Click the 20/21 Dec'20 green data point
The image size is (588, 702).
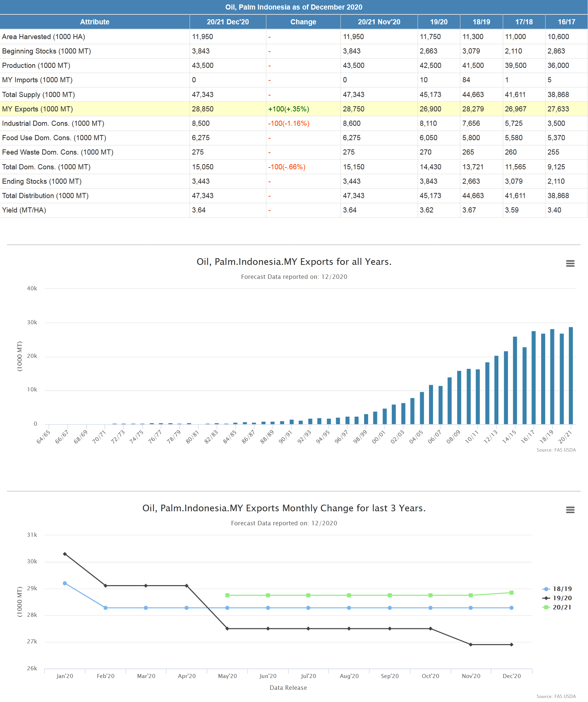click(x=512, y=593)
